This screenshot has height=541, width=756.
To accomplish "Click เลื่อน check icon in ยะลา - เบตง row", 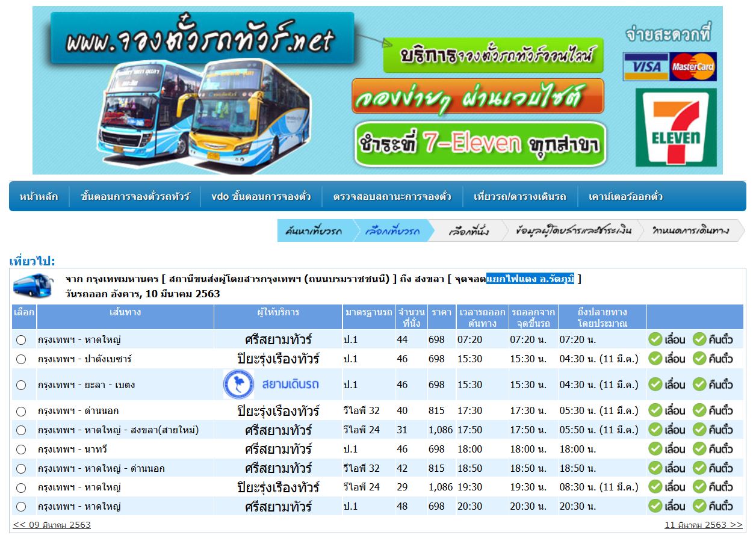I will tap(655, 385).
